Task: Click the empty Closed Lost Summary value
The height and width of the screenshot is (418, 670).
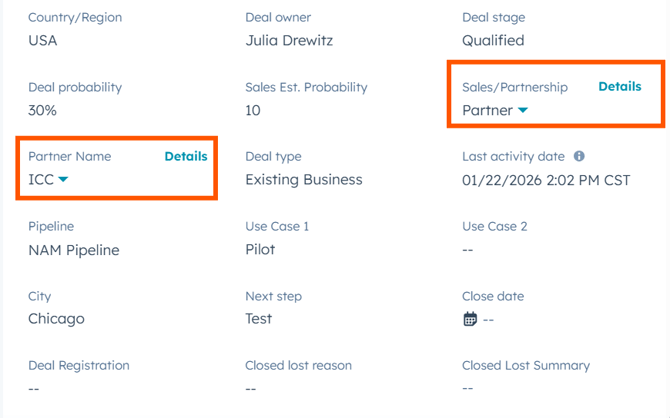Action: click(x=467, y=388)
